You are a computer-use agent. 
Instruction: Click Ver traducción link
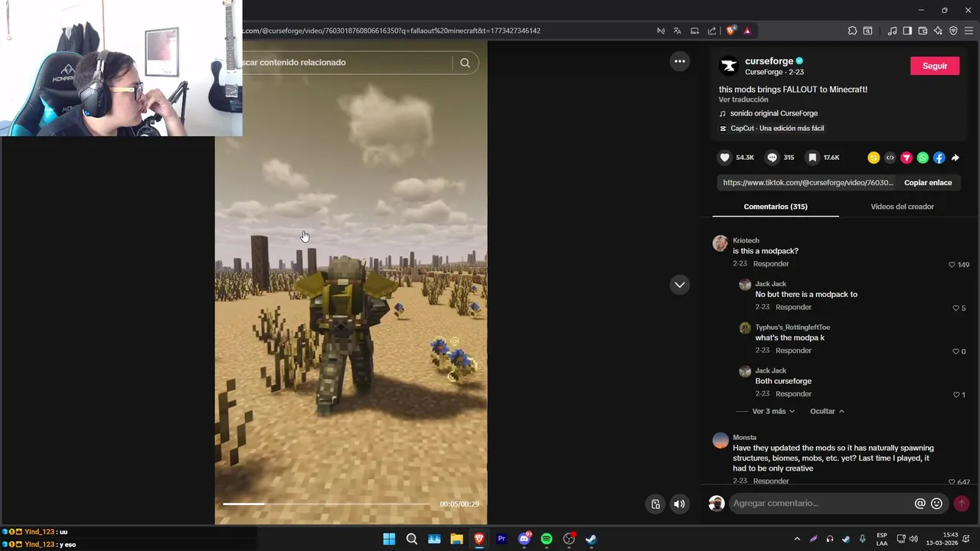(743, 99)
